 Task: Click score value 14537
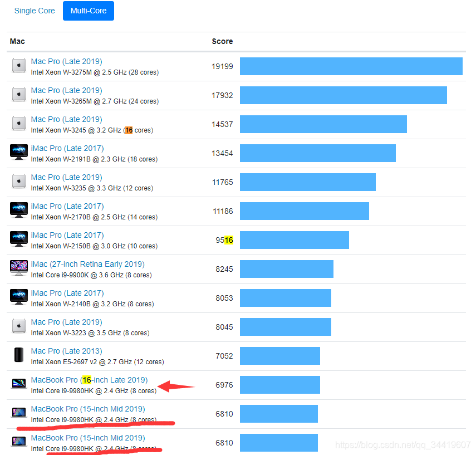point(222,124)
